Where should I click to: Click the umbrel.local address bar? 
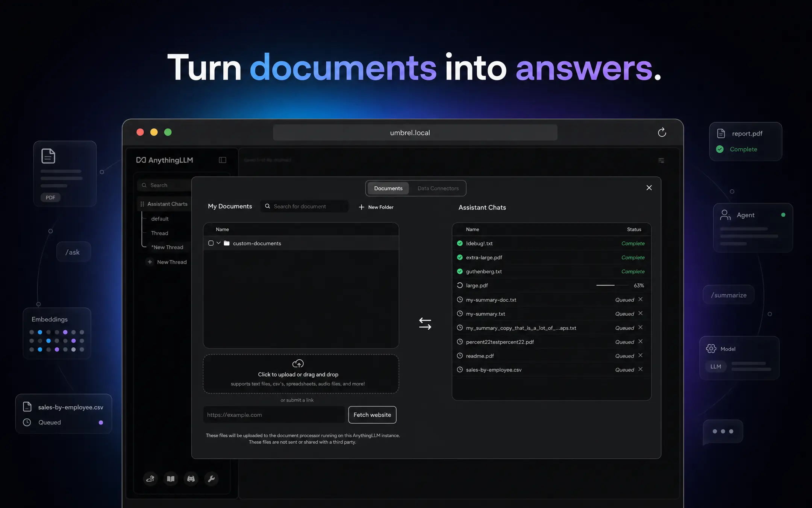(x=415, y=132)
